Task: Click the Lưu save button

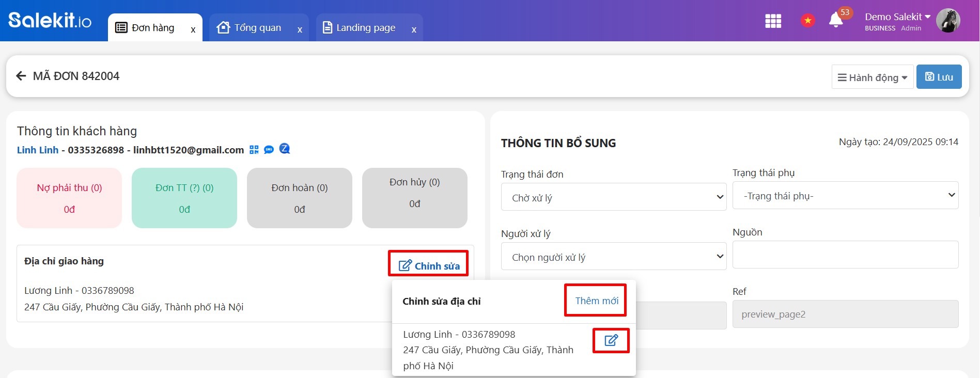Action: coord(939,77)
